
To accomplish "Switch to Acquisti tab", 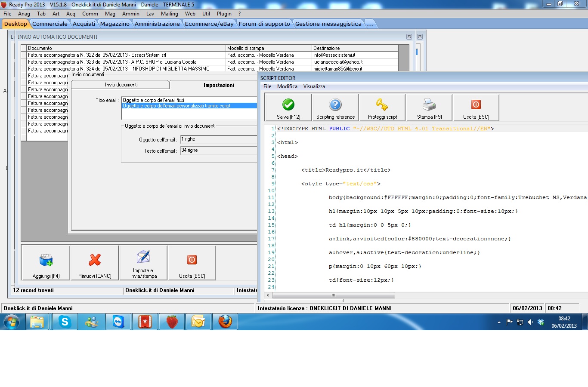I will pos(84,24).
